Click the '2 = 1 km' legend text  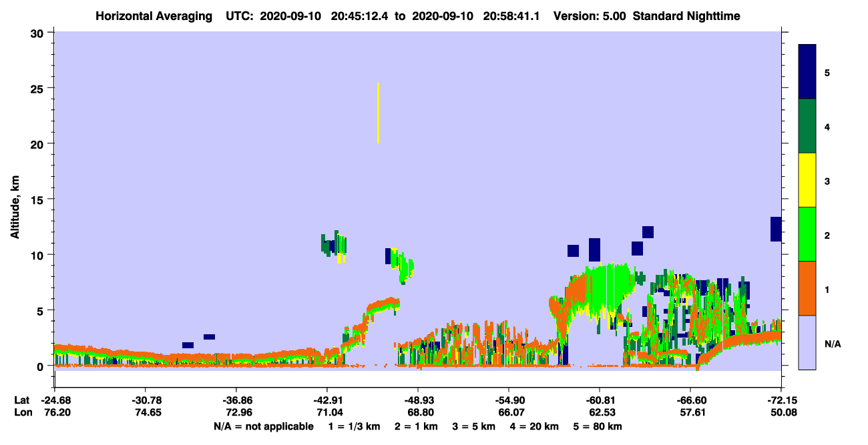tap(416, 426)
